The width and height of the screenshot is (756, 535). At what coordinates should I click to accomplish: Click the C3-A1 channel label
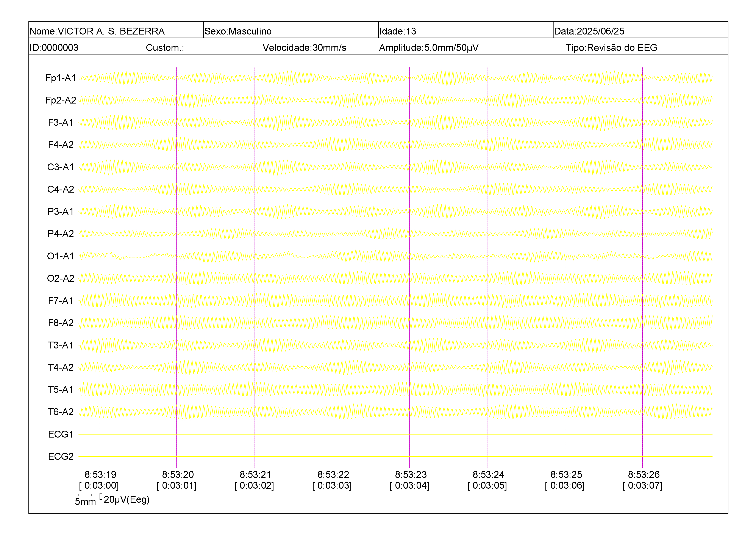pos(61,167)
